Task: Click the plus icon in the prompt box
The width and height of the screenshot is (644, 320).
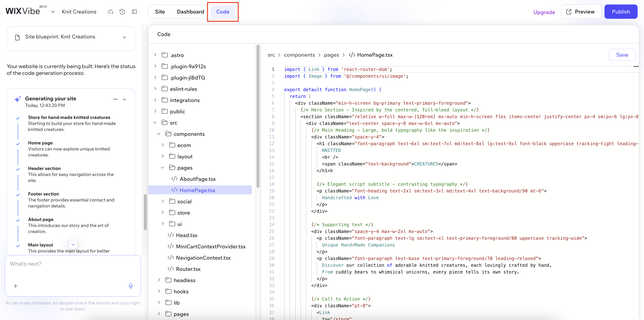Action: tap(16, 286)
